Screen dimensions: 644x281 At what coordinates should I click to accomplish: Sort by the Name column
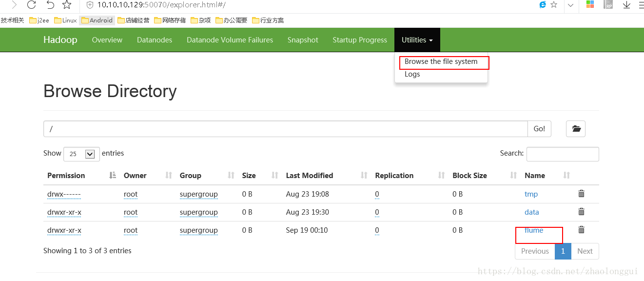coord(547,176)
